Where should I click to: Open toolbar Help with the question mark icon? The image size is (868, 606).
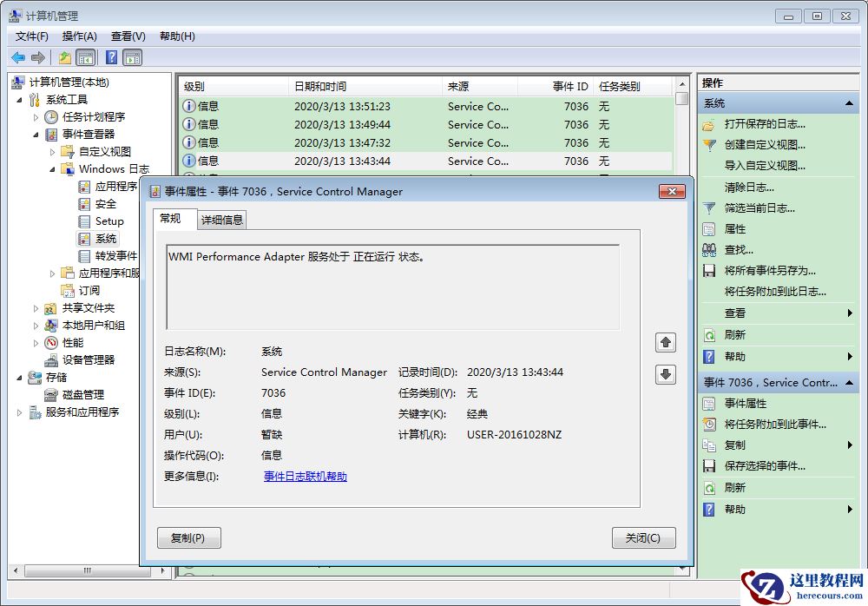(x=109, y=57)
